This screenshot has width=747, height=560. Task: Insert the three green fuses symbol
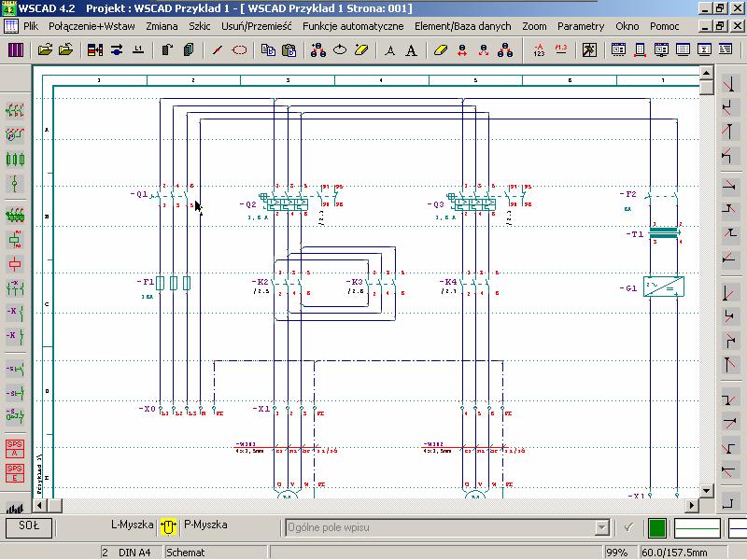pos(15,159)
